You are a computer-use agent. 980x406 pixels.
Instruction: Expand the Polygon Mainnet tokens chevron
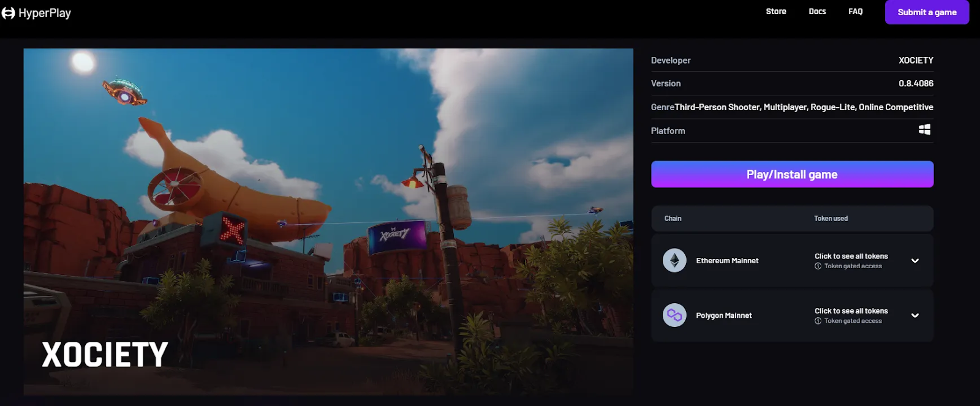(915, 315)
